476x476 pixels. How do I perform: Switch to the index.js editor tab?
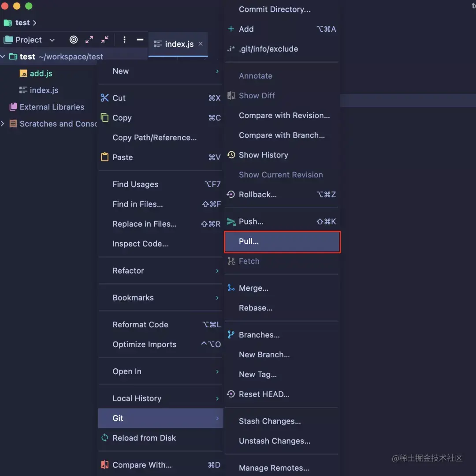(x=178, y=44)
